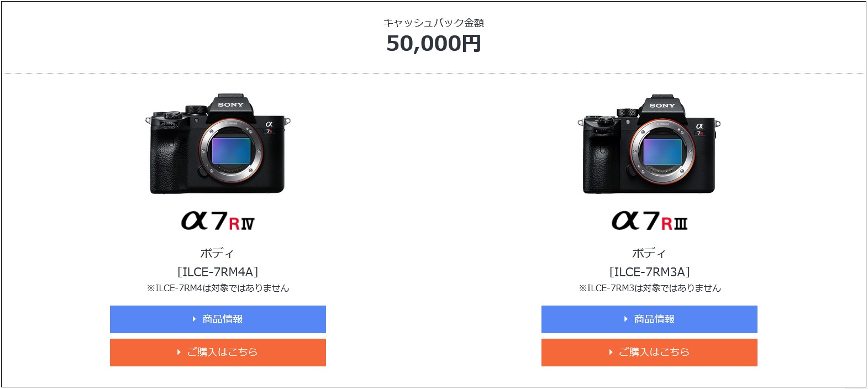Click the α7R III logo

pyautogui.click(x=649, y=220)
